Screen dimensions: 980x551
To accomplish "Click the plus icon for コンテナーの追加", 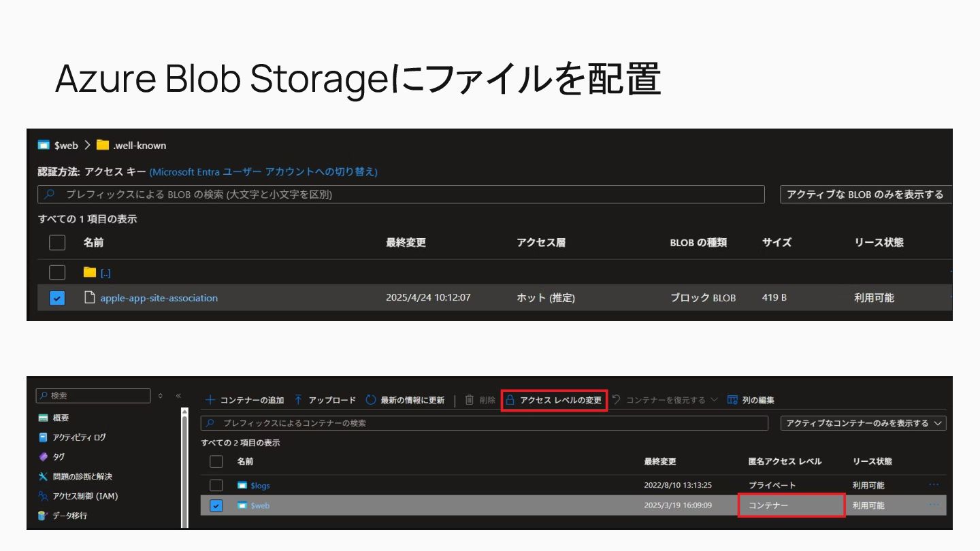I will pyautogui.click(x=210, y=400).
